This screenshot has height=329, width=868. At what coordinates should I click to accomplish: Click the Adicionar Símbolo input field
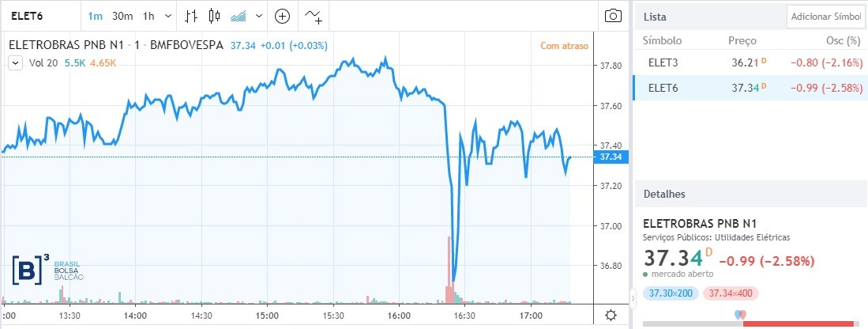[x=825, y=17]
